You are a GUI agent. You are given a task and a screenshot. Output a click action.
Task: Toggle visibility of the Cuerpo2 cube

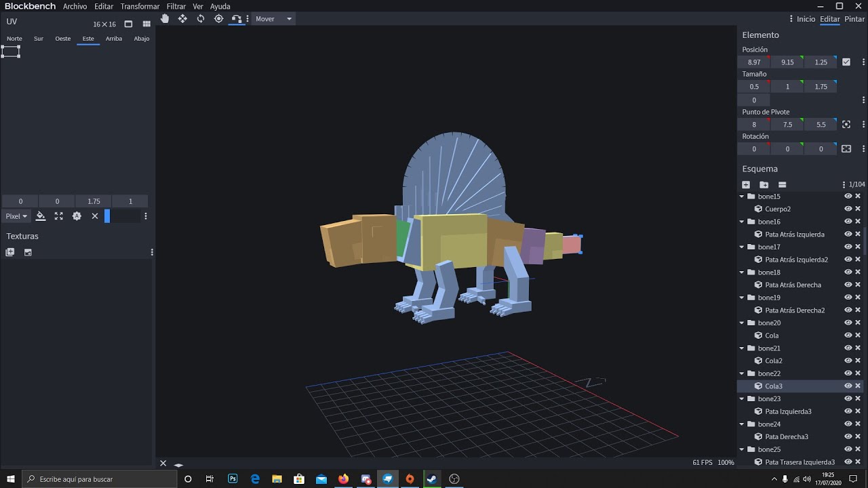848,209
